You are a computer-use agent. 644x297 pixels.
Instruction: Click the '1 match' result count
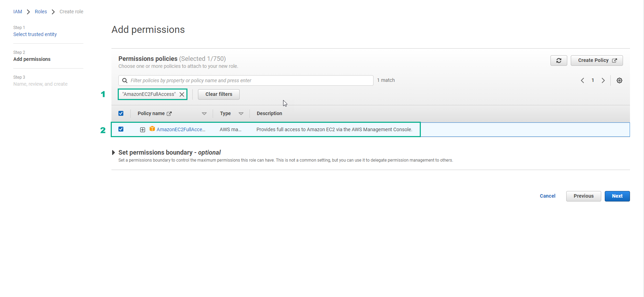[x=386, y=80]
